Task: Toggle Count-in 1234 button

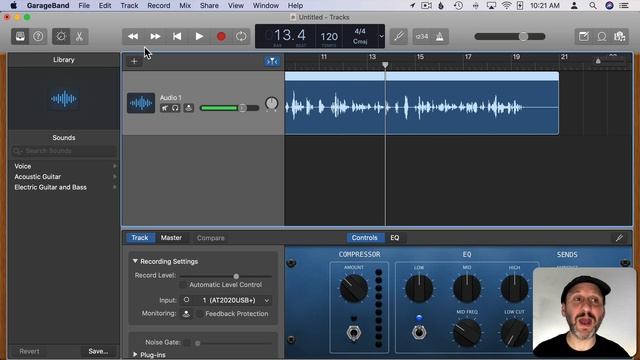Action: (422, 36)
